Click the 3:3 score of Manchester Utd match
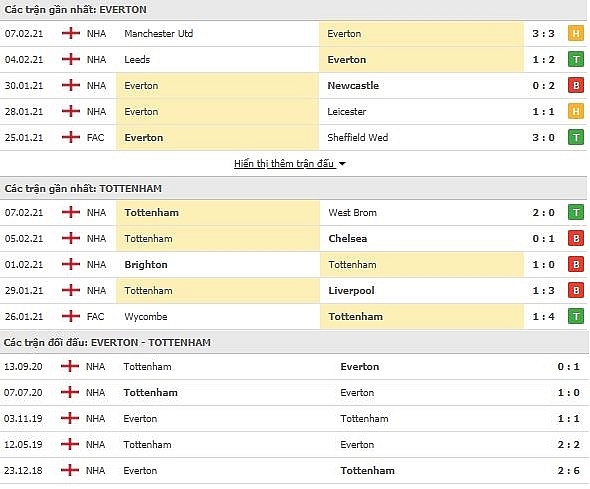The height and width of the screenshot is (489, 590). [543, 34]
